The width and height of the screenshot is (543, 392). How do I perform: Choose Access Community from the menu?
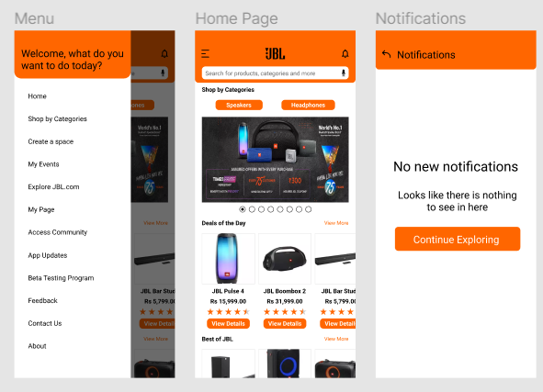[58, 232]
